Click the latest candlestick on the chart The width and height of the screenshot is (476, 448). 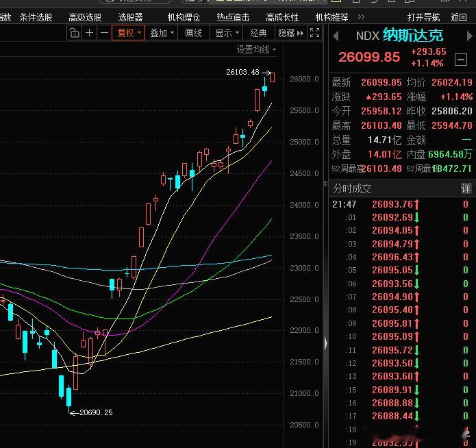[x=273, y=77]
